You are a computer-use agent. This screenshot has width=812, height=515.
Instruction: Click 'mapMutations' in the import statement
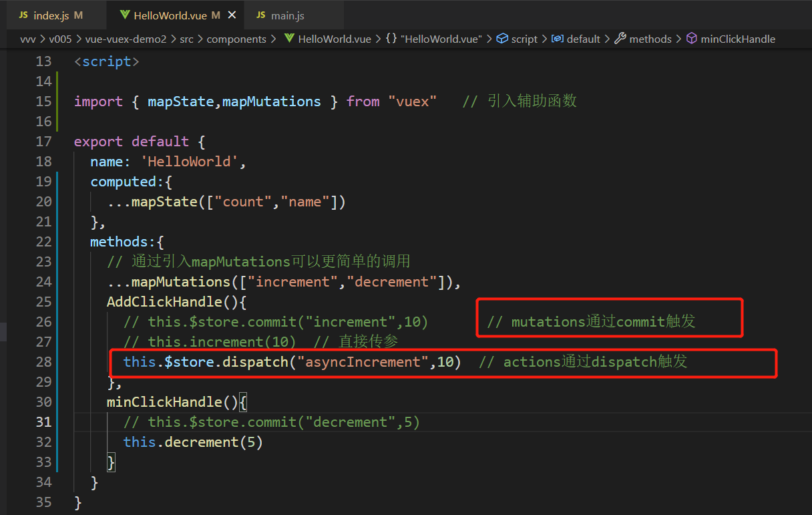tap(272, 102)
